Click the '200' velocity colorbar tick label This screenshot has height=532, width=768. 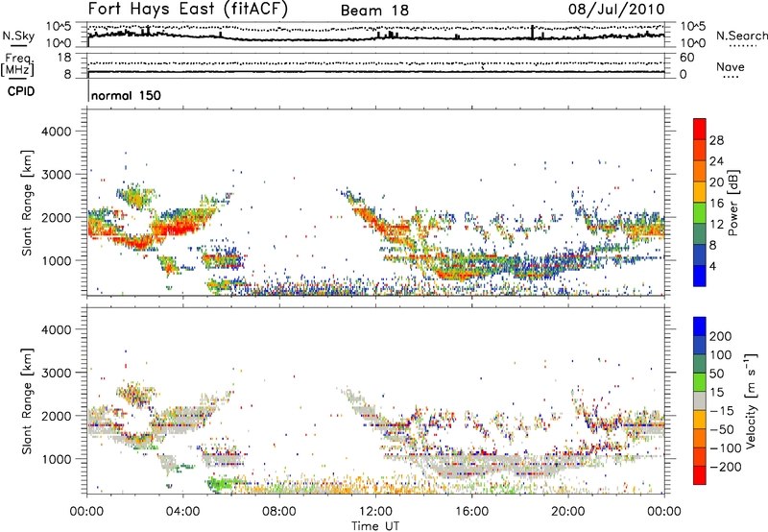pos(721,336)
